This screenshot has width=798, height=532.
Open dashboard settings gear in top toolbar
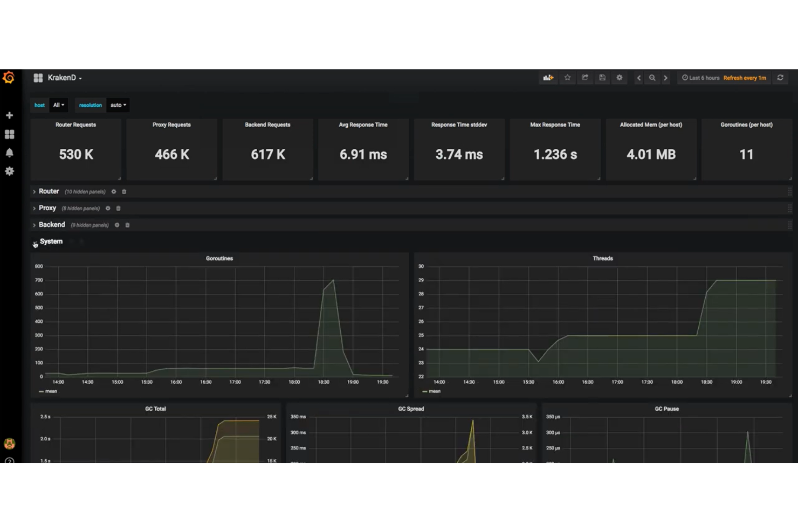tap(620, 78)
